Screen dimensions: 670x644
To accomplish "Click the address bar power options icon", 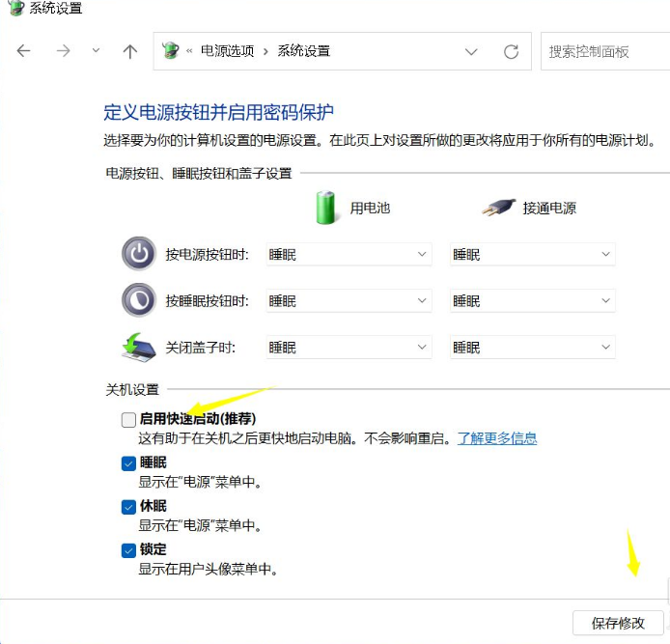I will [171, 51].
